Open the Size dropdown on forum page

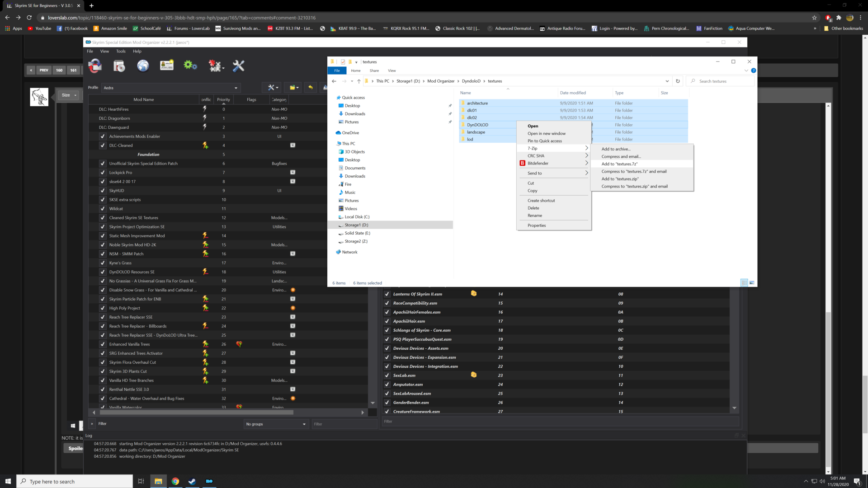(69, 95)
